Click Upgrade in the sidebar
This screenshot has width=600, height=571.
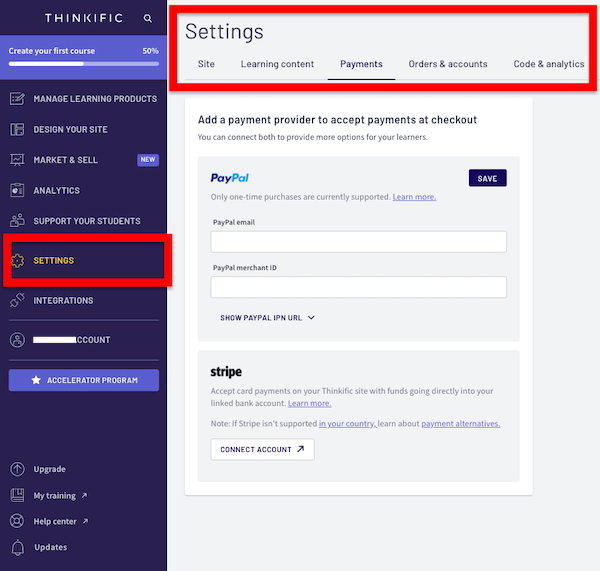click(x=49, y=469)
